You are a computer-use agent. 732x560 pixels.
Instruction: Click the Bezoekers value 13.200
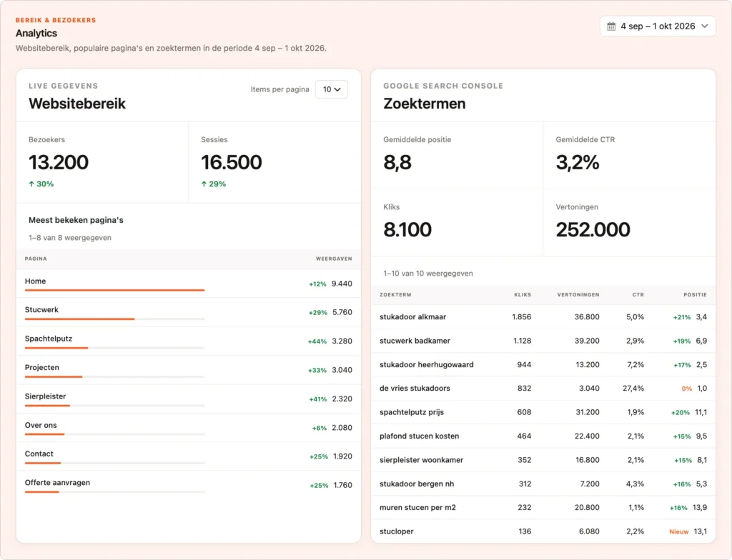59,162
